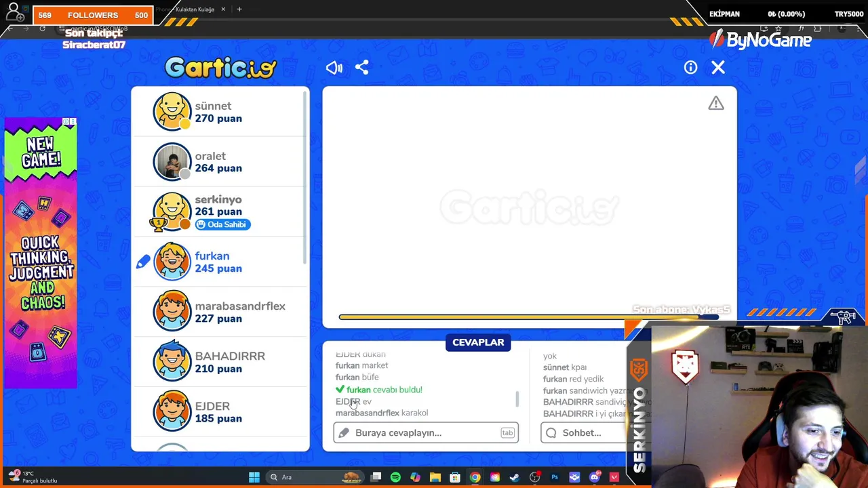The height and width of the screenshot is (488, 868).
Task: Select sünnet's avatar in player list
Action: (172, 111)
